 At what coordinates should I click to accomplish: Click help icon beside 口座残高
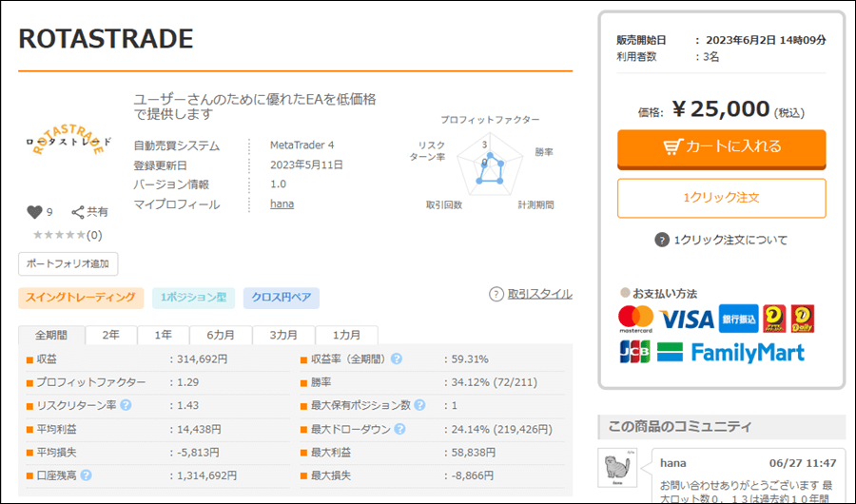tap(87, 475)
